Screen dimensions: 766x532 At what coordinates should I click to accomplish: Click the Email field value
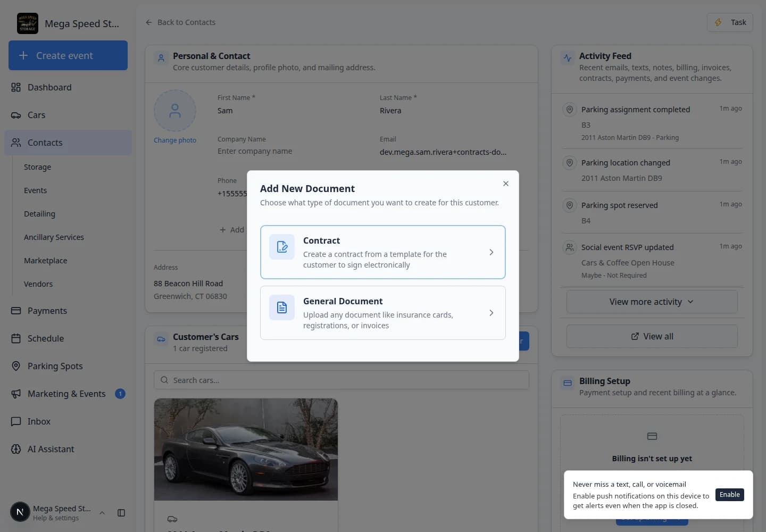(443, 152)
